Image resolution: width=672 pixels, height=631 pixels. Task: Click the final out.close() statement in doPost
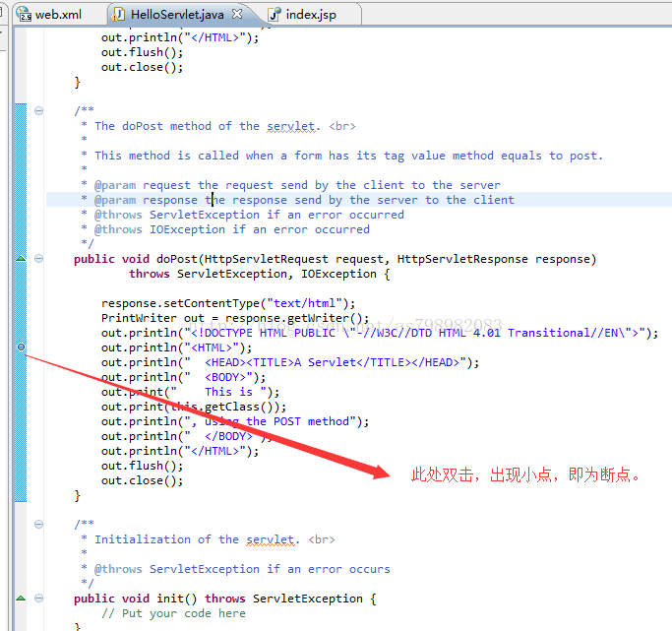coord(142,481)
